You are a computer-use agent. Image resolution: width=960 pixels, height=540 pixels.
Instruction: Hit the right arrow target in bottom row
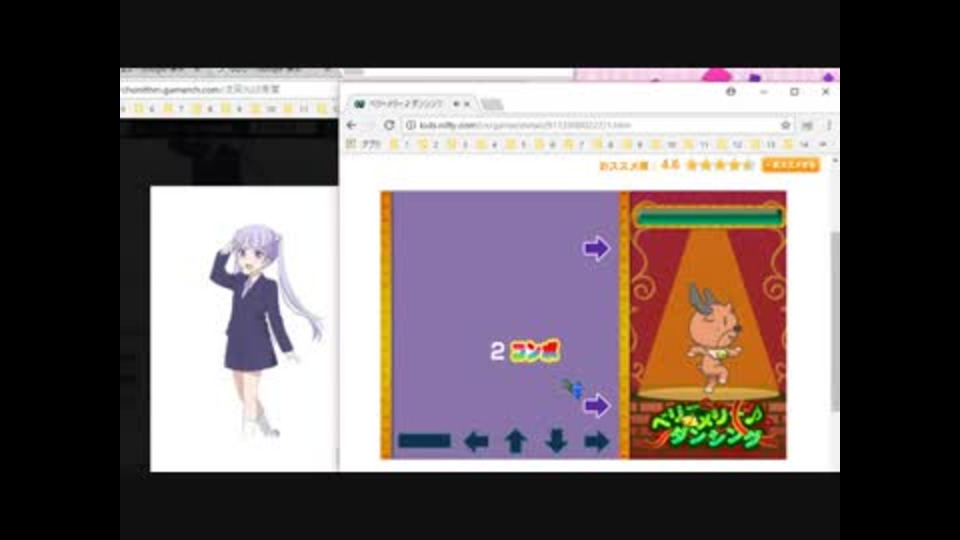point(596,441)
